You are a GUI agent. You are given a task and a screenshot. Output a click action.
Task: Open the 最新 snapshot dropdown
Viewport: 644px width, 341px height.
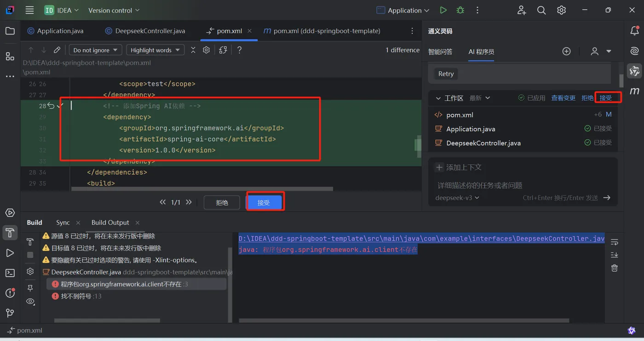tap(480, 98)
